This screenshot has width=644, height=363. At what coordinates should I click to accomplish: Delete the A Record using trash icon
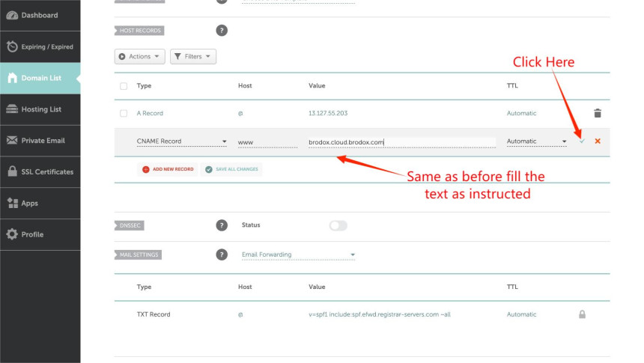[597, 113]
